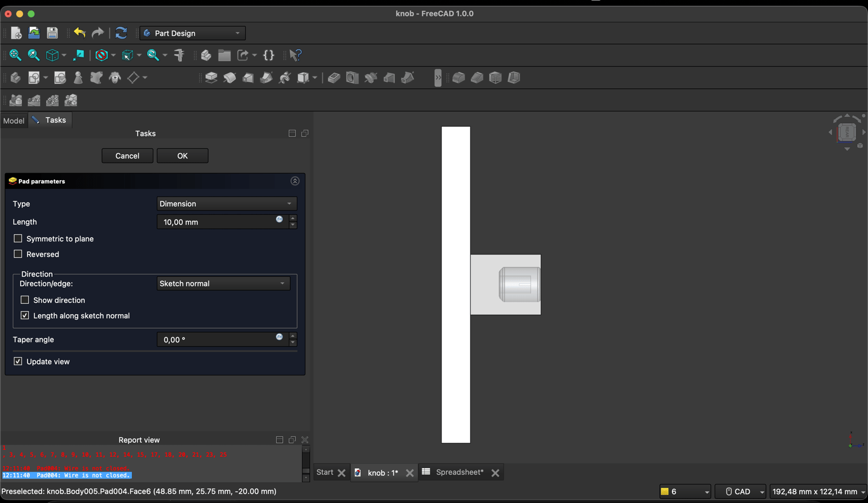Click the create Part icon

click(206, 55)
